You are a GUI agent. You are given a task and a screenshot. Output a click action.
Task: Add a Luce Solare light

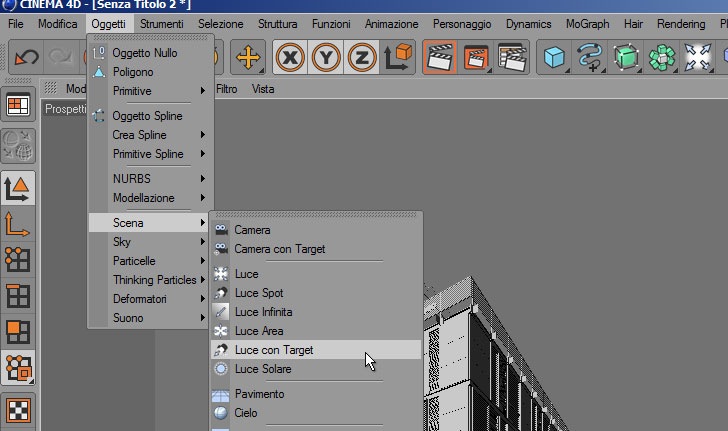316,369
